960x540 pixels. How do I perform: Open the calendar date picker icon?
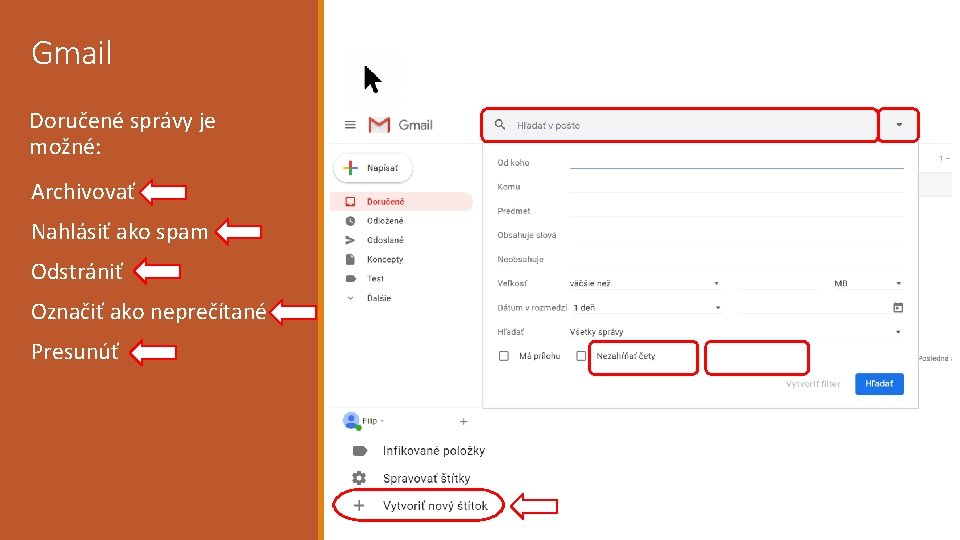pyautogui.click(x=898, y=307)
